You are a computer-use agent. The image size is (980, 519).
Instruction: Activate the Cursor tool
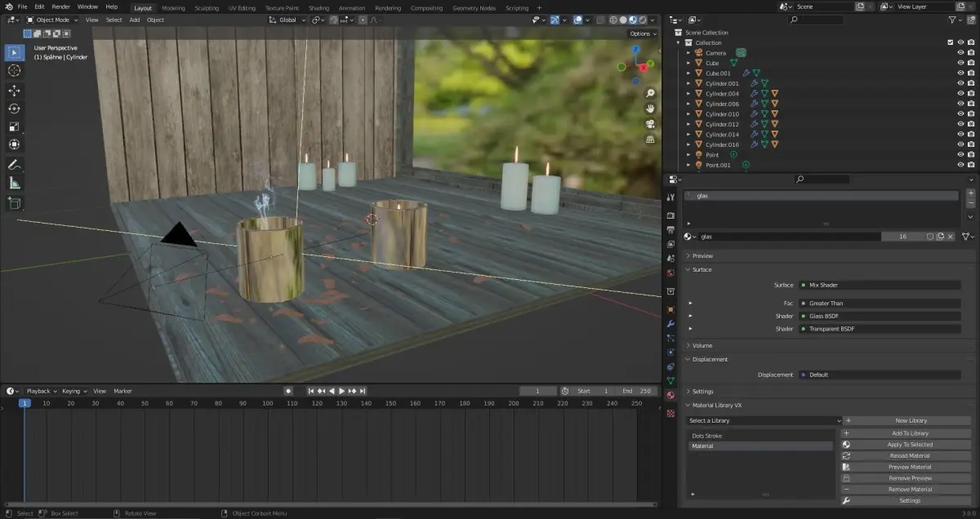tap(15, 71)
